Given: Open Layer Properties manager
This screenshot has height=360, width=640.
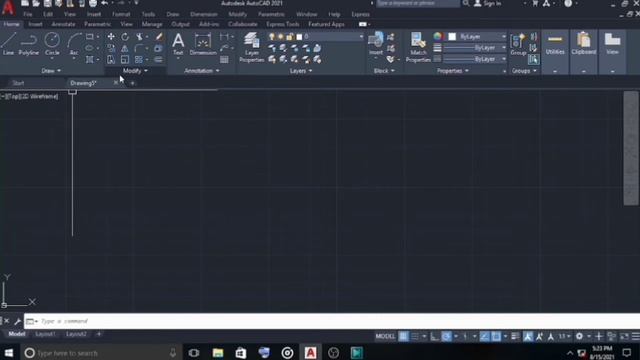Looking at the screenshot, I should click(252, 47).
